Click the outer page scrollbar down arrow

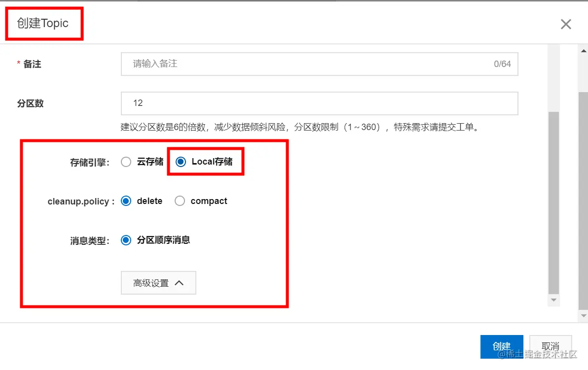tap(584, 316)
